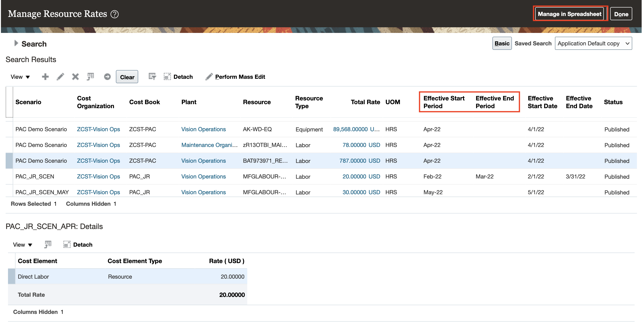Screen dimensions: 644x324
Task: Click the Delete (X) icon in toolbar
Action: 75,77
